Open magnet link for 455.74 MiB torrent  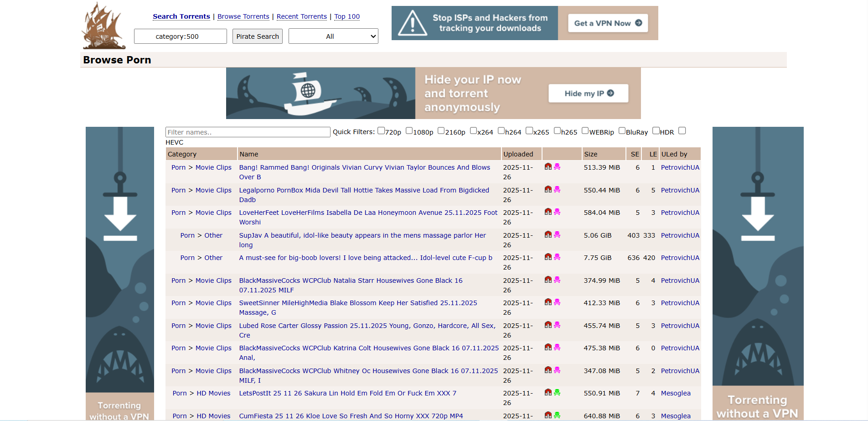point(548,325)
